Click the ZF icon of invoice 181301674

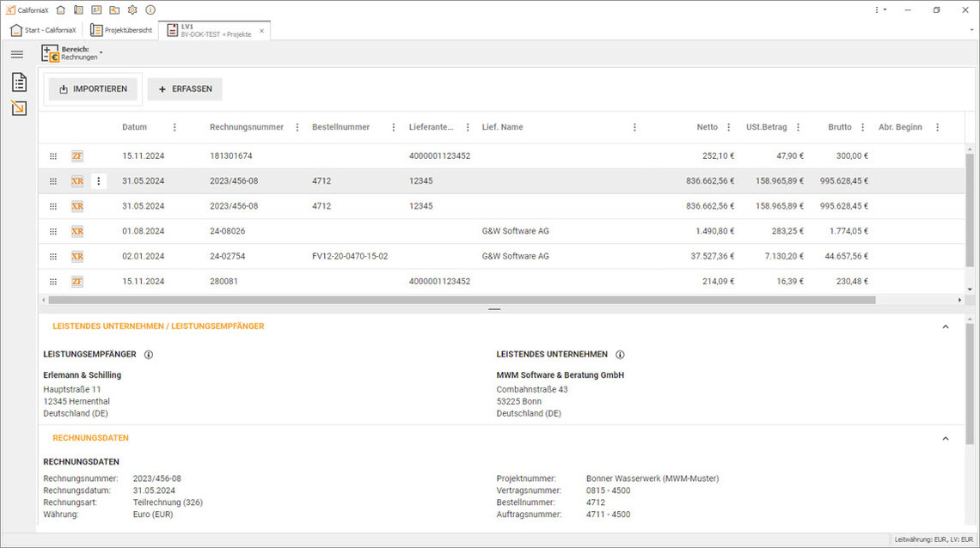click(x=77, y=156)
